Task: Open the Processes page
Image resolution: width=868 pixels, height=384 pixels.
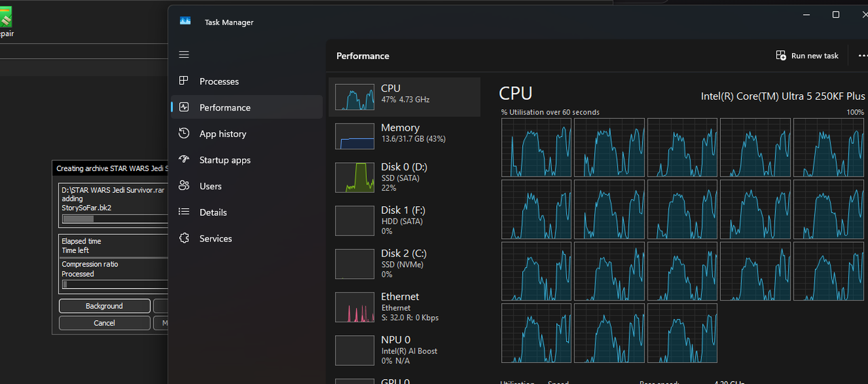Action: coord(219,81)
